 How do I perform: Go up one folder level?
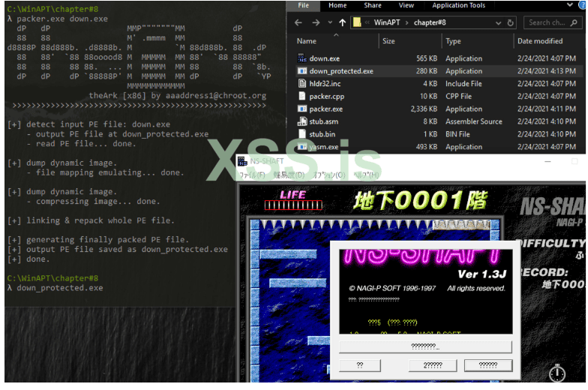(342, 22)
